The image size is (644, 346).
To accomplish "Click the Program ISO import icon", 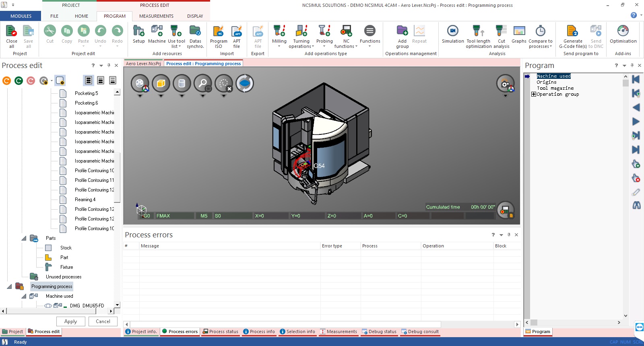I will (x=219, y=35).
